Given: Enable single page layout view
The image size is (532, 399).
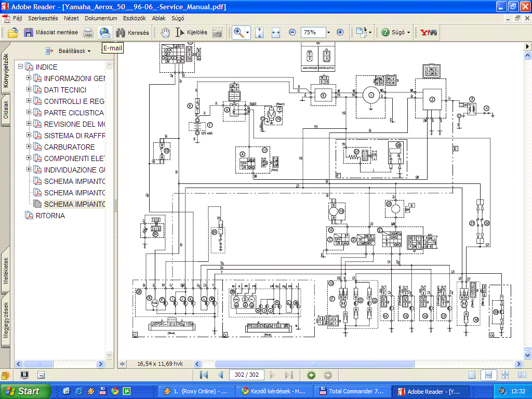Looking at the screenshot, I should pyautogui.click(x=472, y=375).
